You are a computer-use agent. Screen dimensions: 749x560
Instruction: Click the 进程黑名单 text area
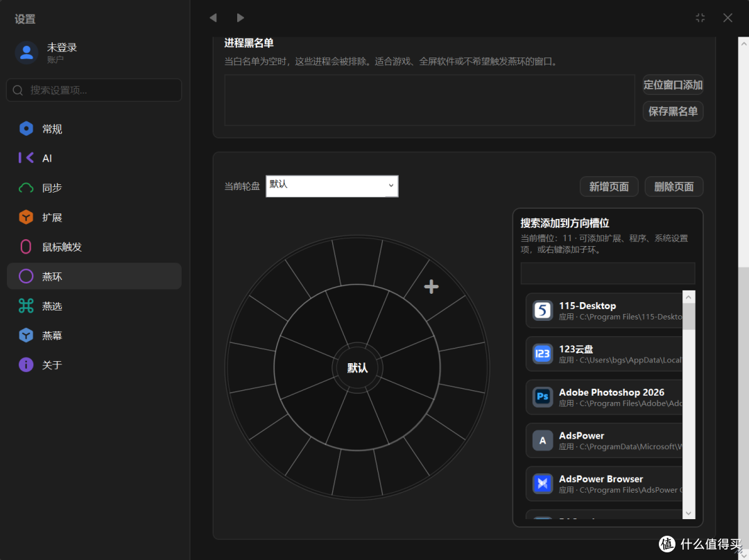click(x=429, y=100)
